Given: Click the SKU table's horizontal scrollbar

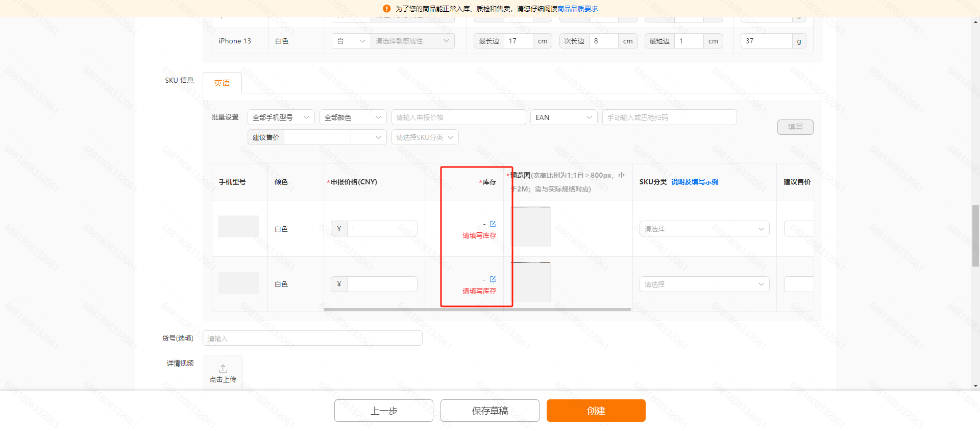Looking at the screenshot, I should coord(477,309).
